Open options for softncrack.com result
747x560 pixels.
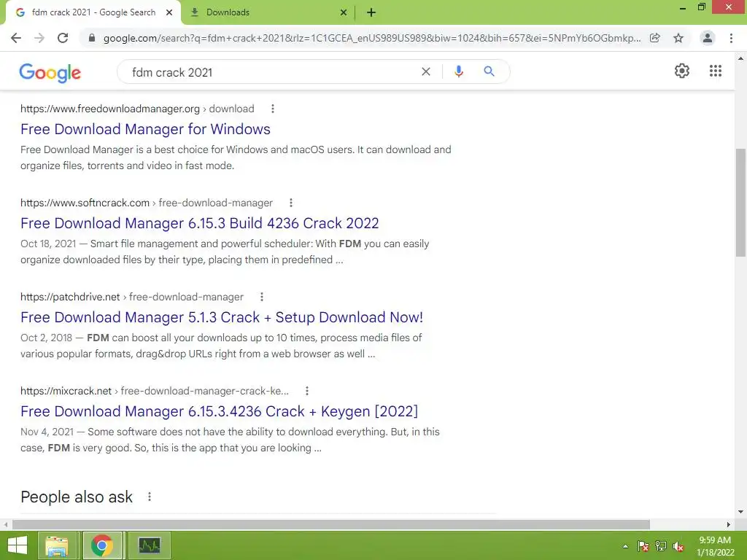pyautogui.click(x=290, y=203)
